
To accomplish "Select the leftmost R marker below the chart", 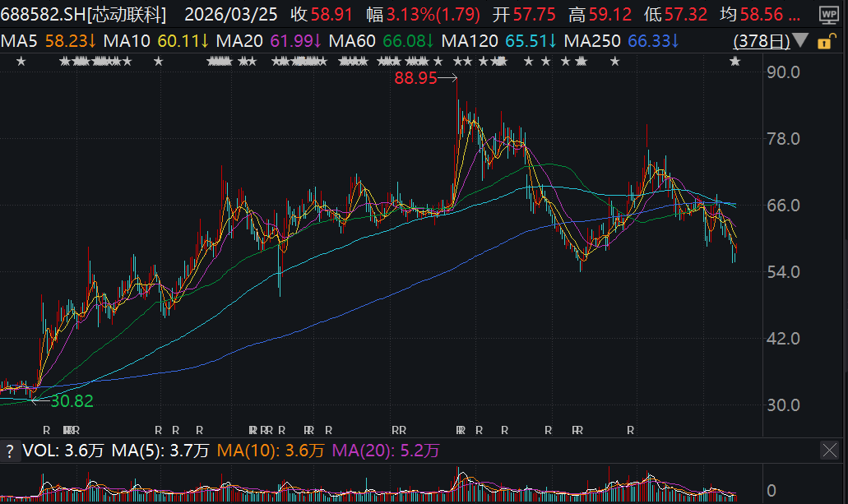I will point(46,430).
